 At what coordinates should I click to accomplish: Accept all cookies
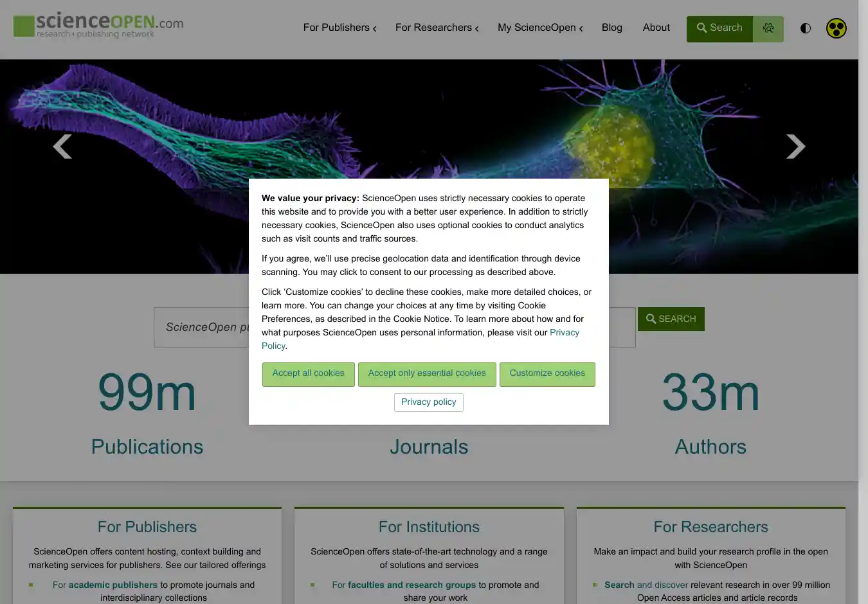308,374
